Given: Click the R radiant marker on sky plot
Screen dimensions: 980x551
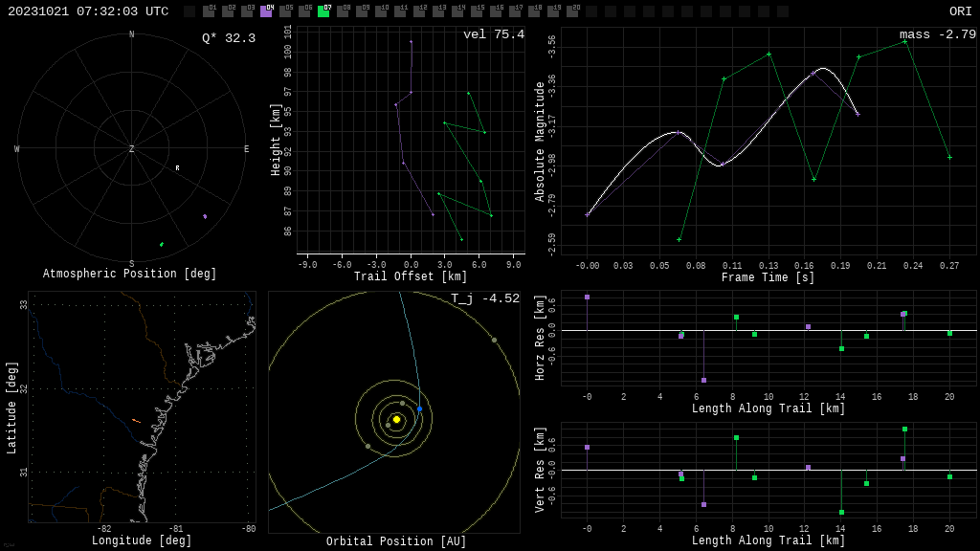Looking at the screenshot, I should 177,167.
